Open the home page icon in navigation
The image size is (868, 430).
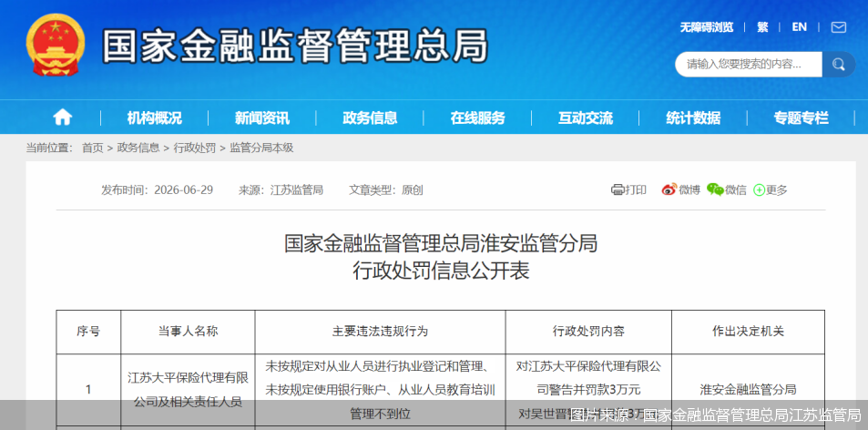63,118
